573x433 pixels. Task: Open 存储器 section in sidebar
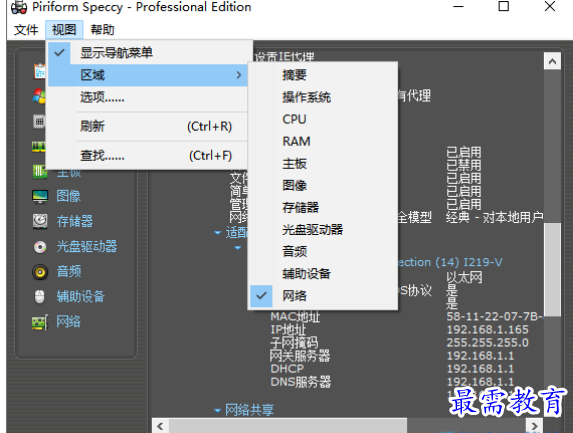[x=75, y=221]
